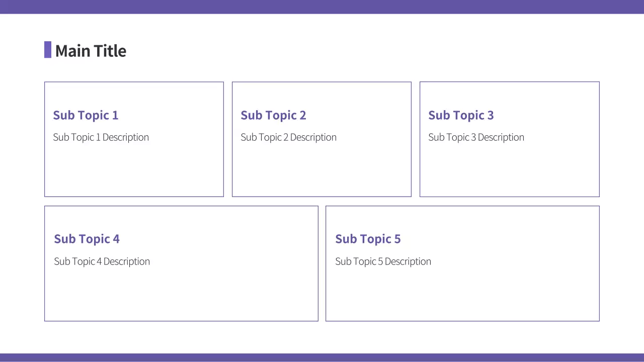Click the Sub Topic 2 Description text

click(288, 137)
